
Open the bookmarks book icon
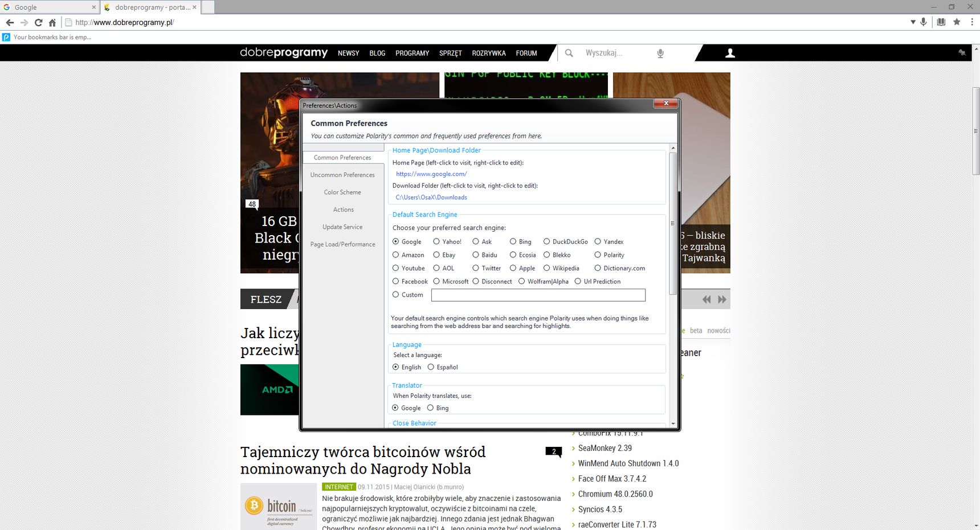point(941,22)
